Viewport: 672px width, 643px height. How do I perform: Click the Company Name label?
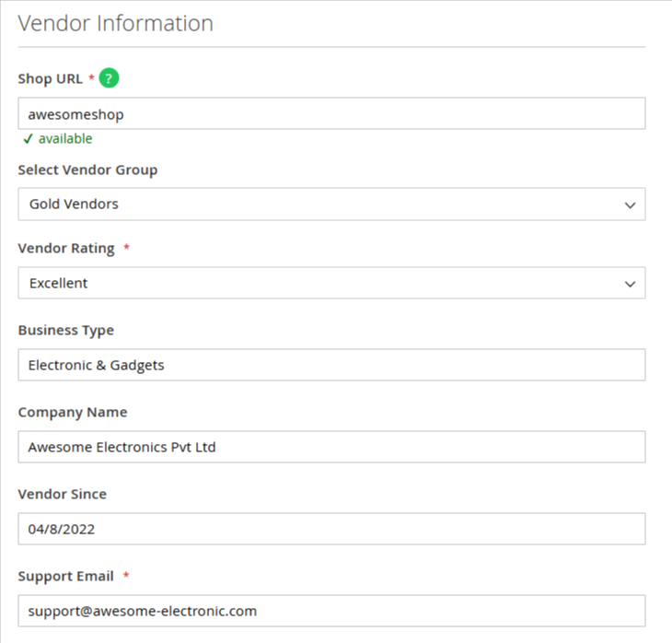73,412
